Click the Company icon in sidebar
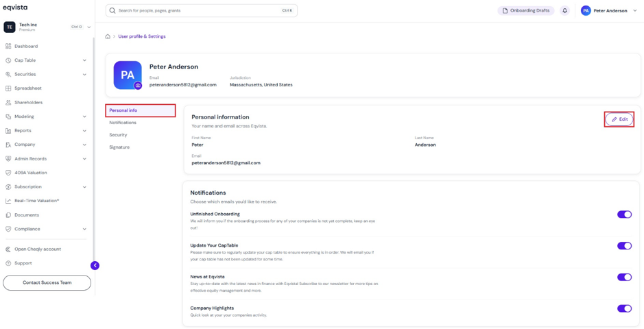The height and width of the screenshot is (329, 644). tap(8, 145)
